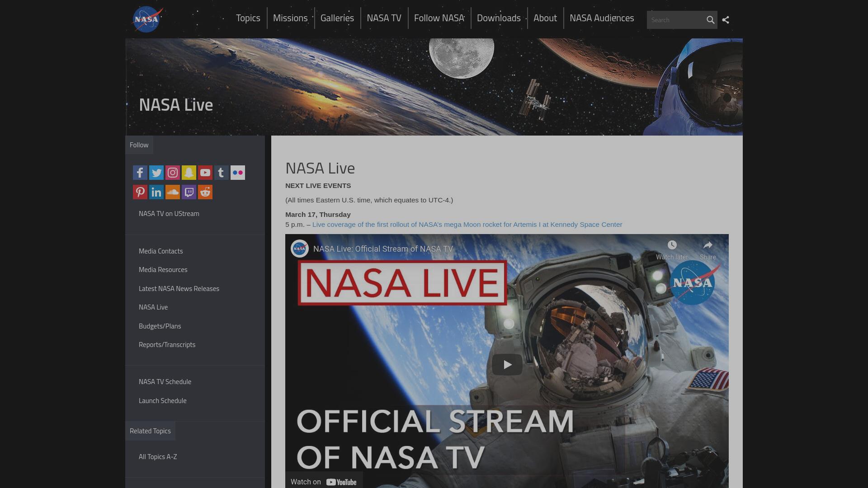Click the Follow tab label
This screenshot has height=488, width=868.
point(139,145)
